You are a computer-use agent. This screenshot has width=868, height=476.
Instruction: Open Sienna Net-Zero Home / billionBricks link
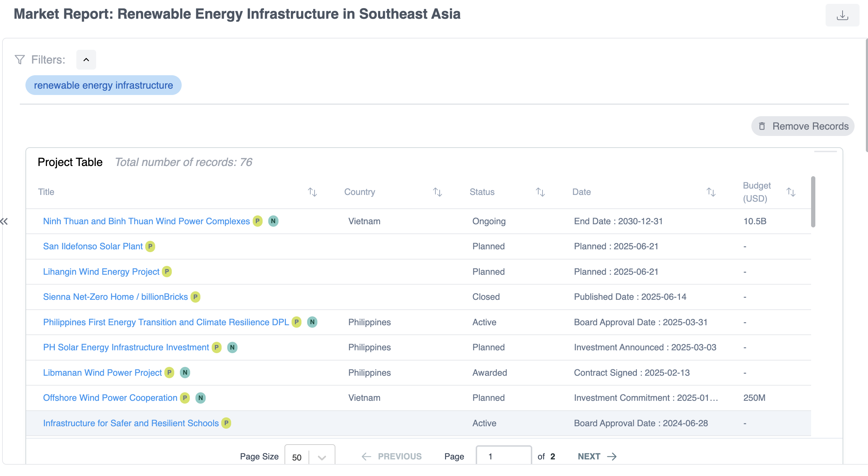[x=116, y=297]
